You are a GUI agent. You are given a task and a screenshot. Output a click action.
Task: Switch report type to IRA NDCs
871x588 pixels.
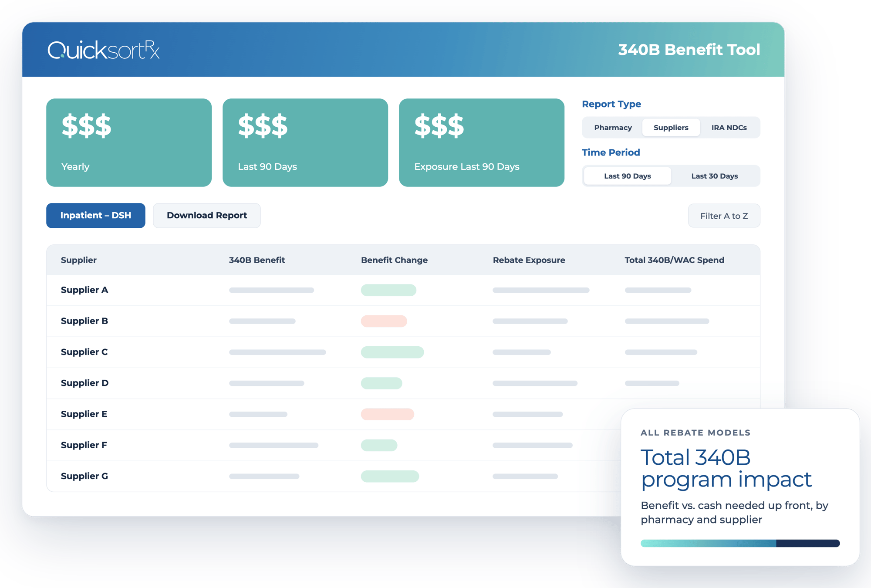[x=729, y=128]
